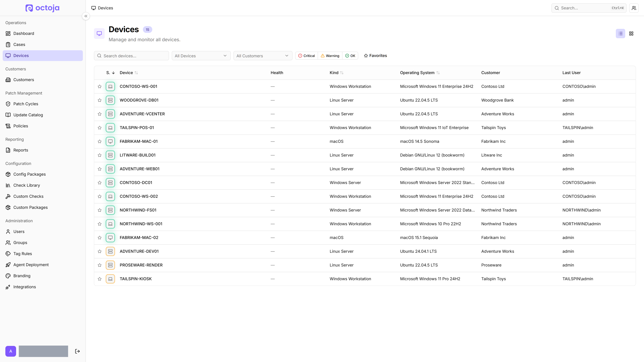Collapse the sidebar with the double-chevron button
The image size is (644, 362).
click(86, 16)
